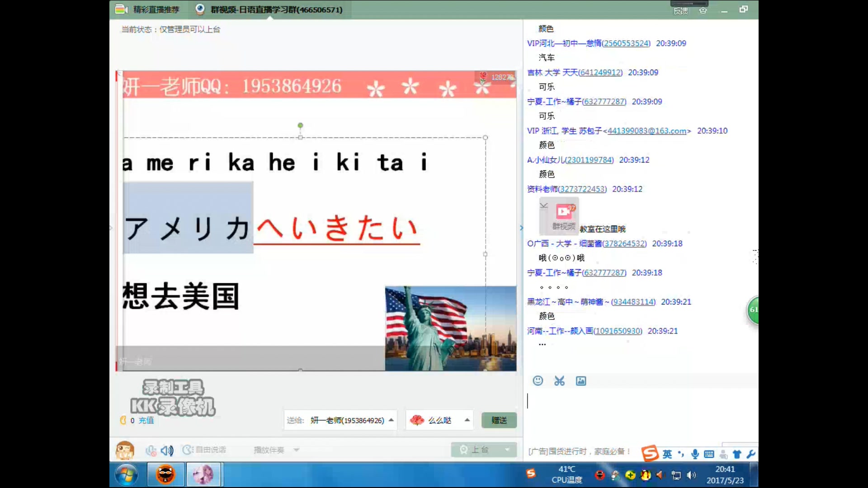Collapse chat panel using divider arrow
Viewport: 868px width, 488px height.
pos(521,228)
